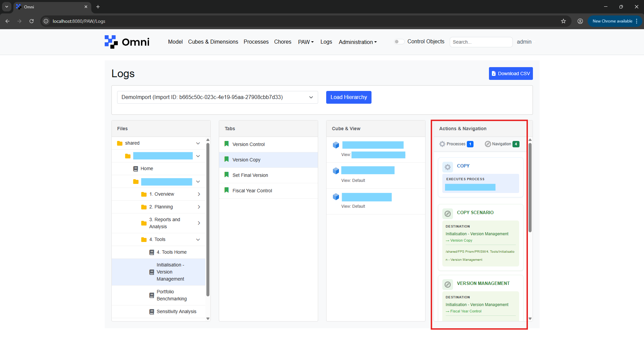Click the VERSION MANAGEMENT card title

[x=483, y=283]
